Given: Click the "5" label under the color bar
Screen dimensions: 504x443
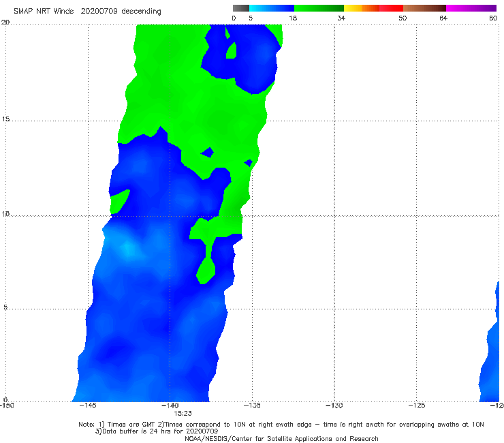Looking at the screenshot, I should [251, 18].
